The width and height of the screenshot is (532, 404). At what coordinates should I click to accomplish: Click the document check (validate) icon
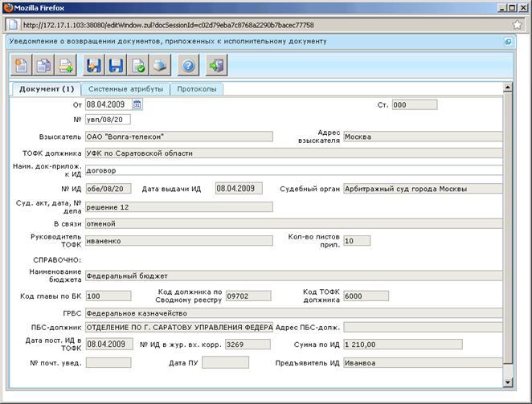point(138,65)
